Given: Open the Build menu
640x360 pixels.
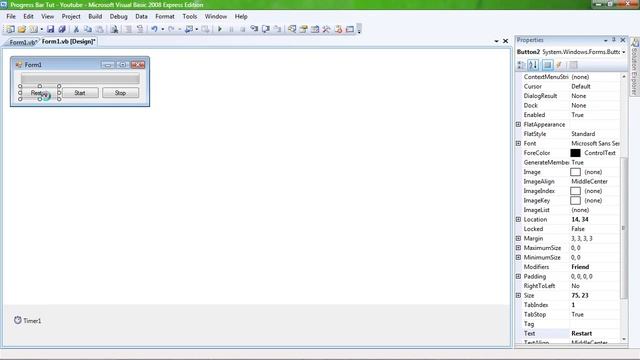Looking at the screenshot, I should coord(95,16).
